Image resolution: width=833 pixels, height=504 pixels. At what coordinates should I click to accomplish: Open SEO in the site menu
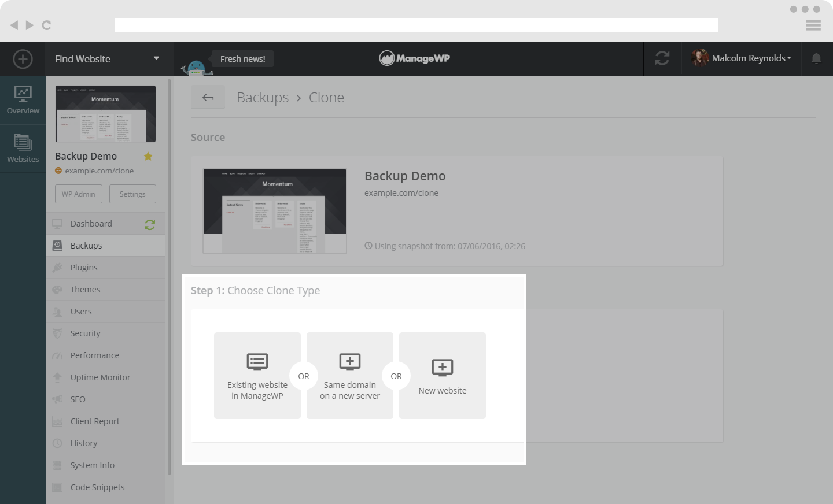coord(105,399)
